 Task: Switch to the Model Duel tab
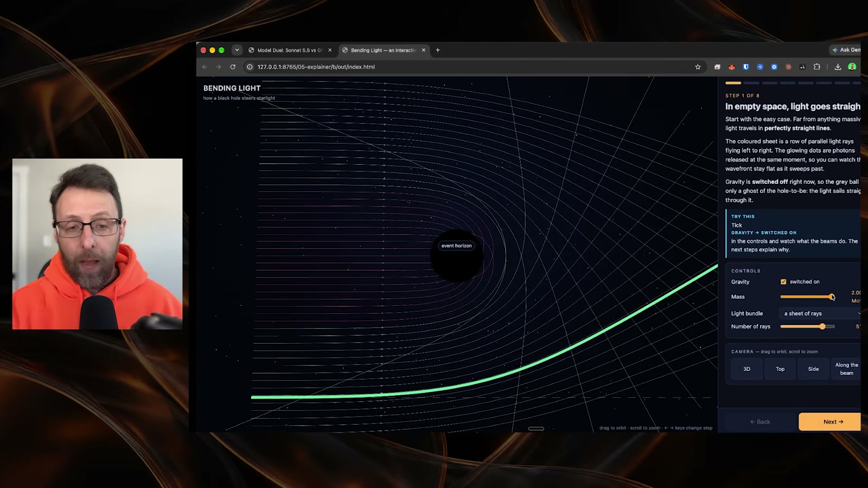pyautogui.click(x=290, y=50)
